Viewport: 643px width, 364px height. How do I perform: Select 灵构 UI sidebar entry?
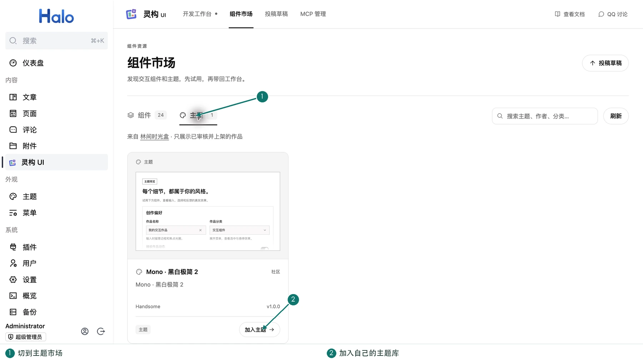point(56,162)
